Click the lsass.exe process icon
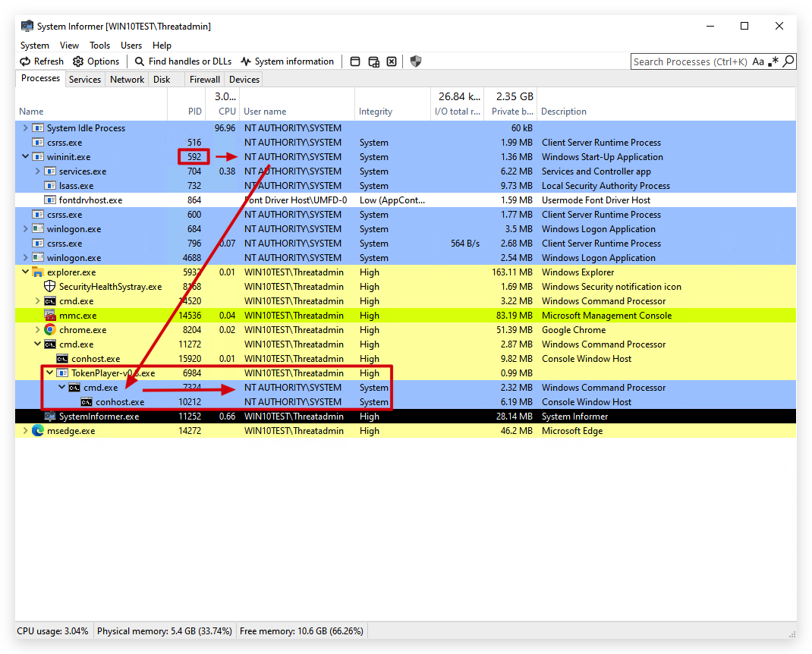This screenshot has height=654, width=812. 50,185
